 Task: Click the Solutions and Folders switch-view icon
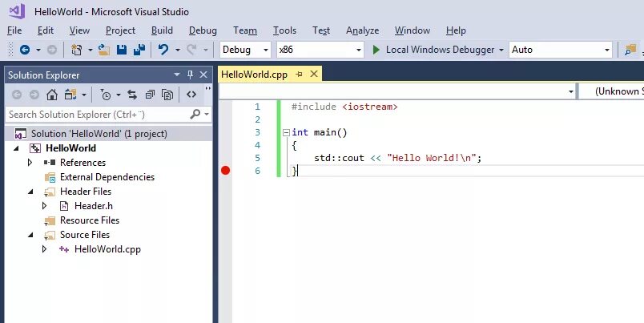(70, 95)
